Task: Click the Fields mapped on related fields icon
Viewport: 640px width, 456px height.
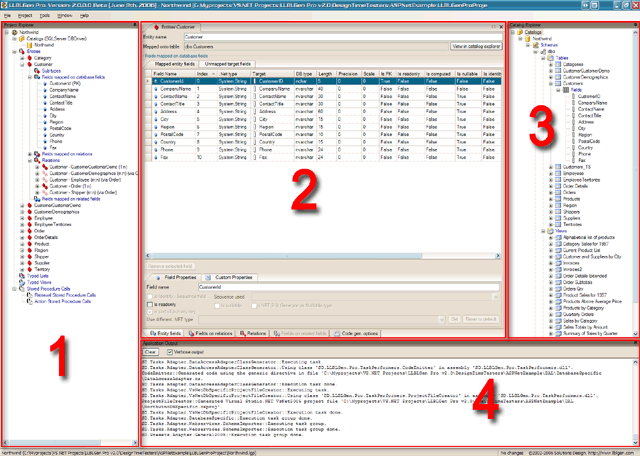Action: (37, 199)
